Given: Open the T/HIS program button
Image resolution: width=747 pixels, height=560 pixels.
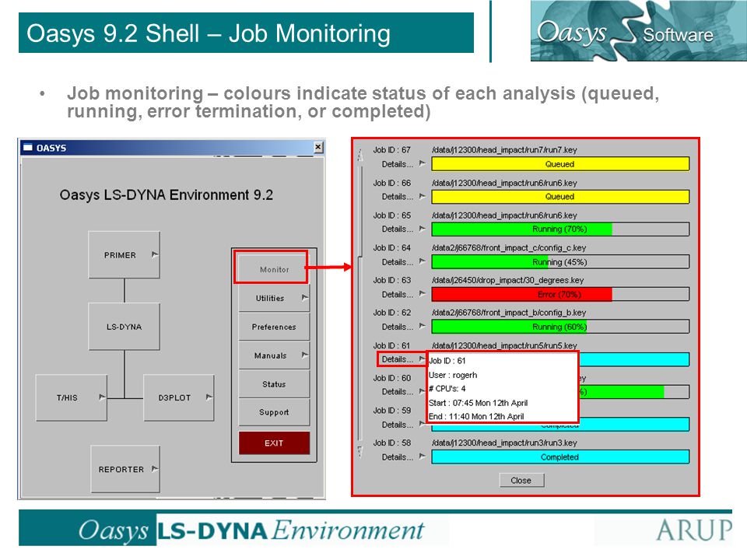Looking at the screenshot, I should tap(71, 397).
